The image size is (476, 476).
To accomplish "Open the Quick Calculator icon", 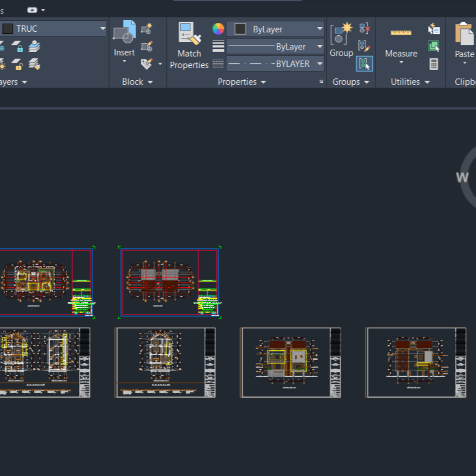I will pyautogui.click(x=434, y=64).
